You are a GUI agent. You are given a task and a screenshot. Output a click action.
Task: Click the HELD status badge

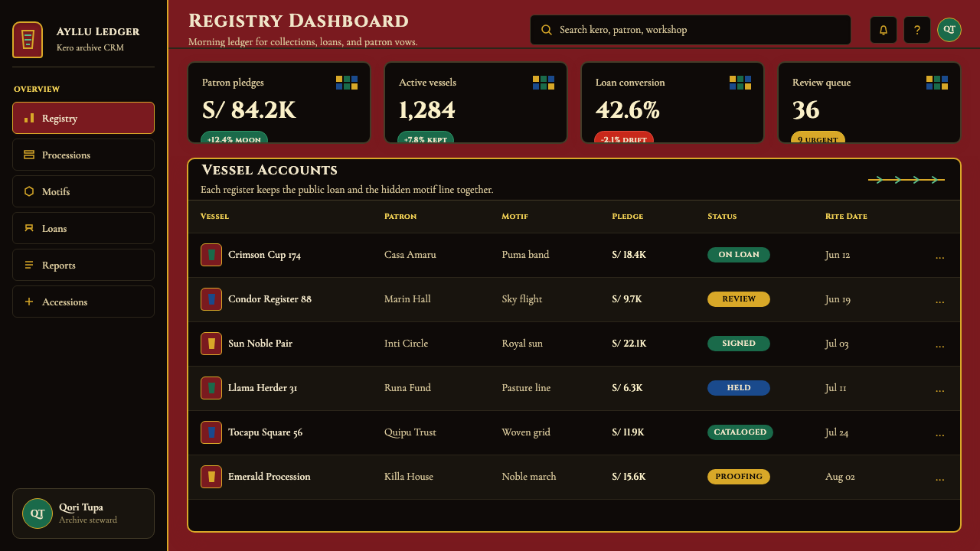(x=739, y=388)
